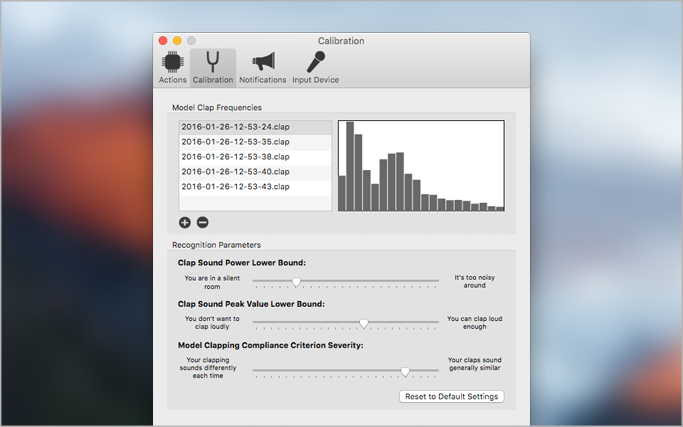Click the Clap Sound Peak Value slider knob
Screen dimensions: 683x427
(364, 323)
